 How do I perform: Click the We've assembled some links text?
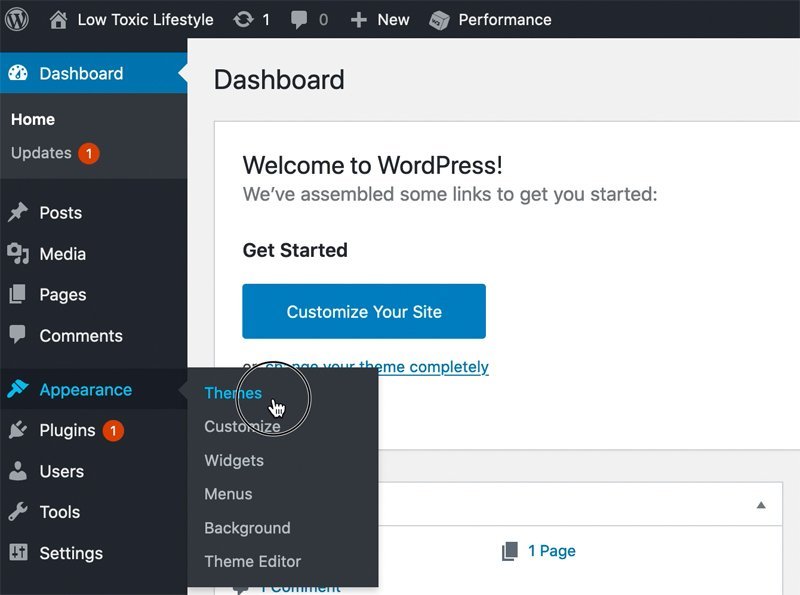(450, 194)
